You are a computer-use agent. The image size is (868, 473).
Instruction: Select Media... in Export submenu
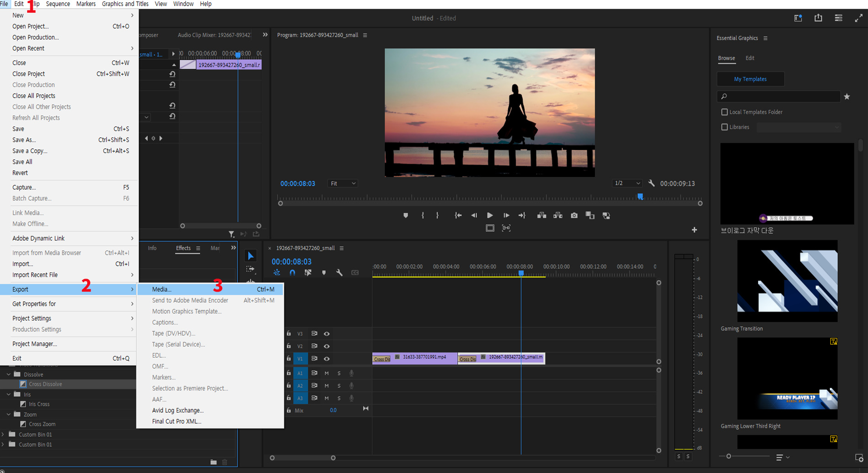[x=162, y=289]
